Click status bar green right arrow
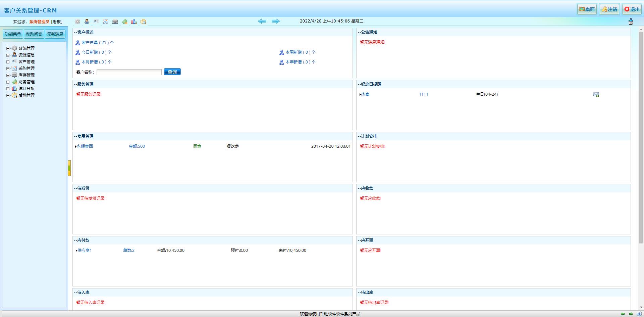Image resolution: width=644 pixels, height=317 pixels. [x=631, y=314]
